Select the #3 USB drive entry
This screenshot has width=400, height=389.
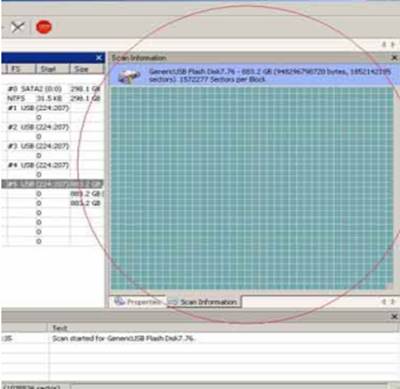(39, 146)
